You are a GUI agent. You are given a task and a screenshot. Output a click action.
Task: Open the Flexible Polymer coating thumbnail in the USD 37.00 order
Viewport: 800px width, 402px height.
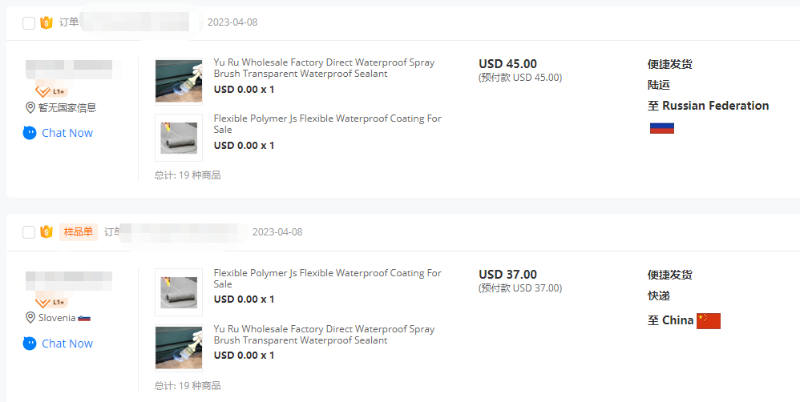179,291
